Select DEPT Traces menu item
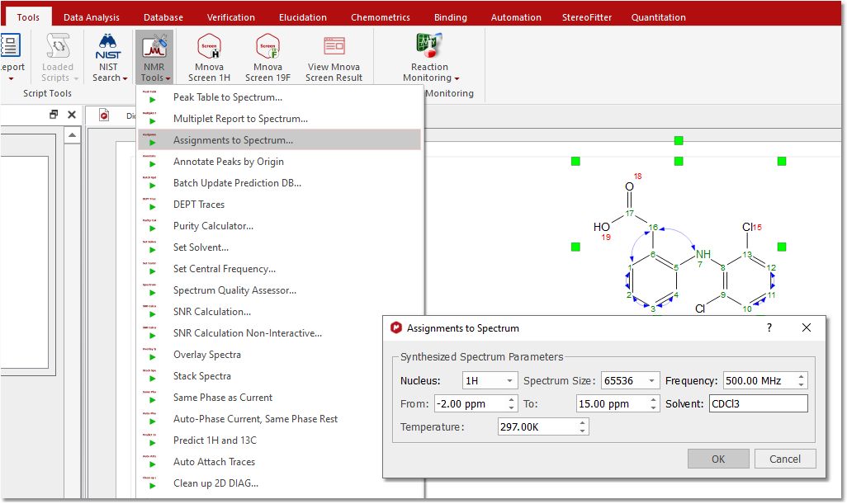Image resolution: width=847 pixels, height=504 pixels. [279, 205]
